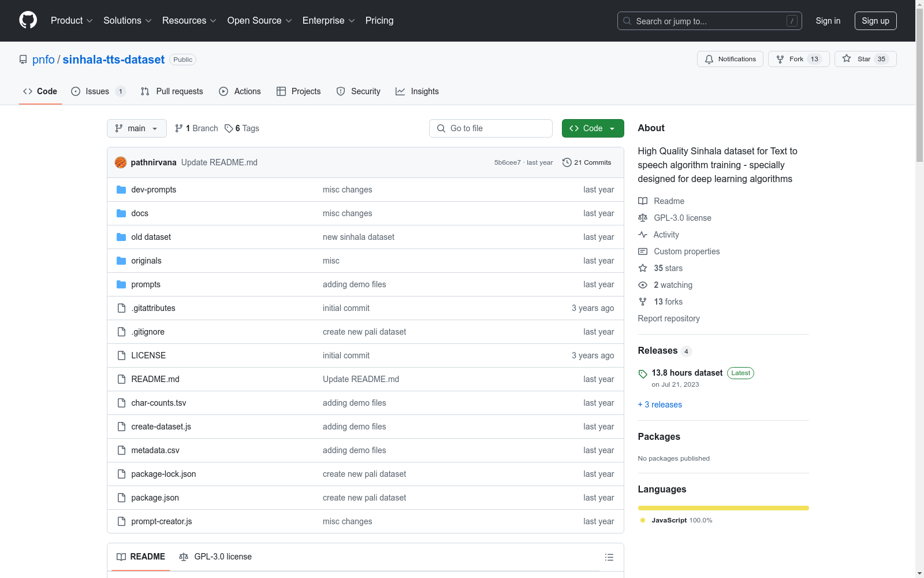The width and height of the screenshot is (924, 578).
Task: Open the char-counts.tsv file
Action: coord(159,403)
